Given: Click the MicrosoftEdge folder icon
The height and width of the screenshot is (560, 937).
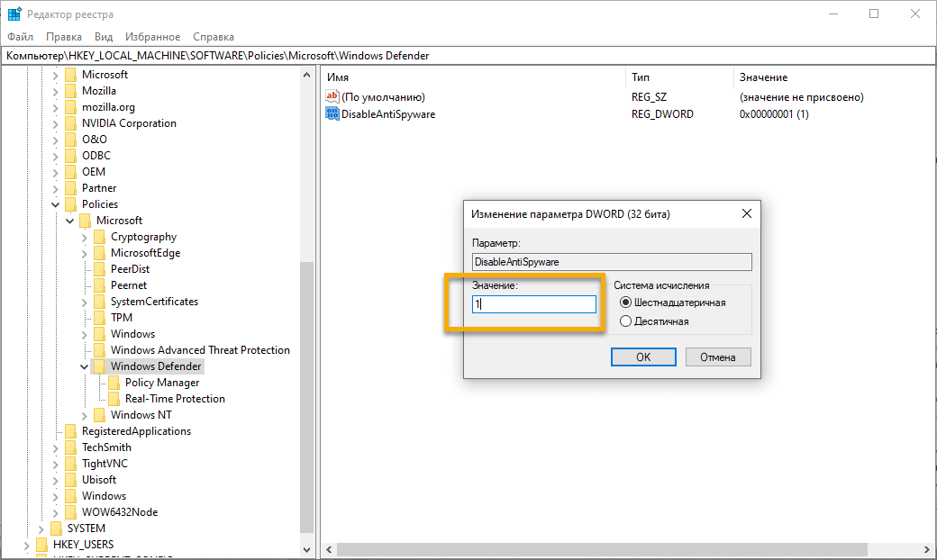Looking at the screenshot, I should [99, 252].
